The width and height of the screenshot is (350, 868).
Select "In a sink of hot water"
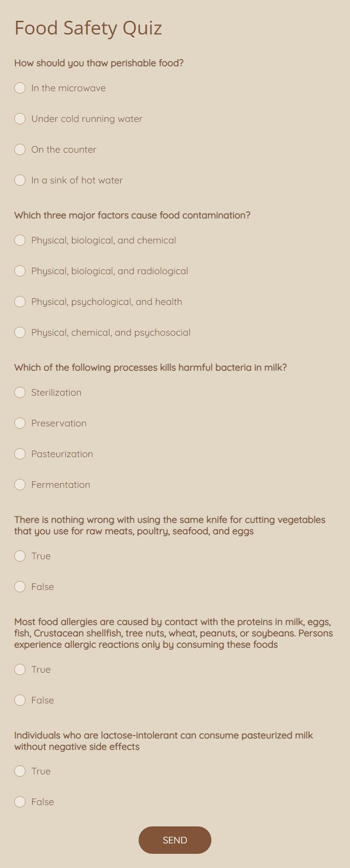tap(20, 180)
